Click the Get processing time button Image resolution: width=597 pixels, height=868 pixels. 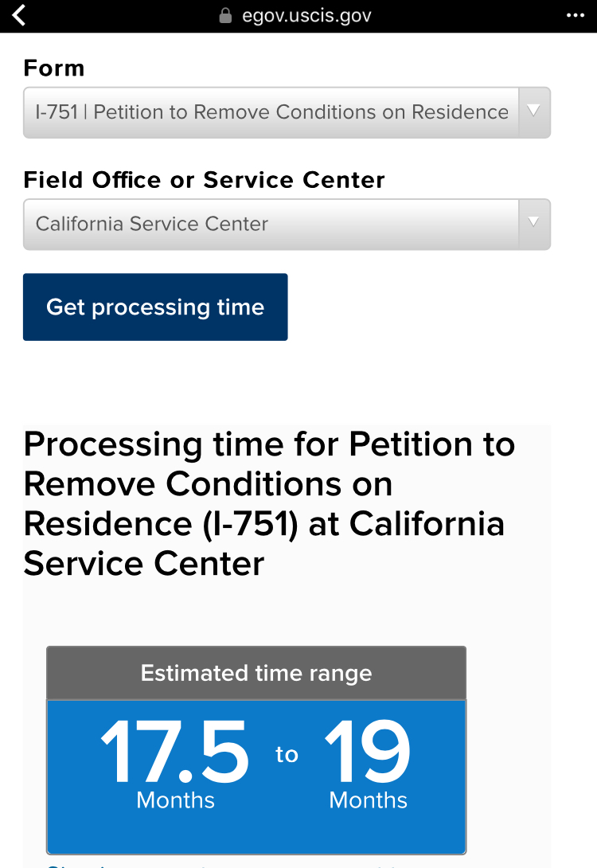[155, 307]
